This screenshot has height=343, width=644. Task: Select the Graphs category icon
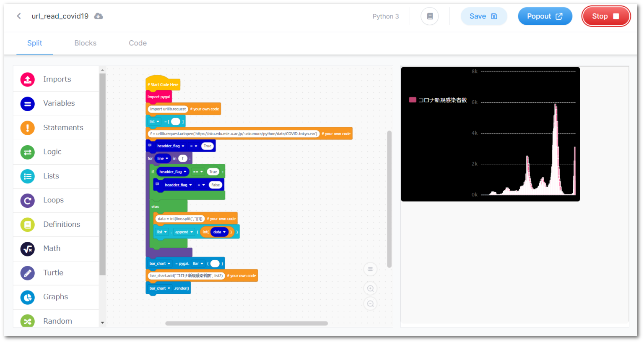tap(27, 297)
